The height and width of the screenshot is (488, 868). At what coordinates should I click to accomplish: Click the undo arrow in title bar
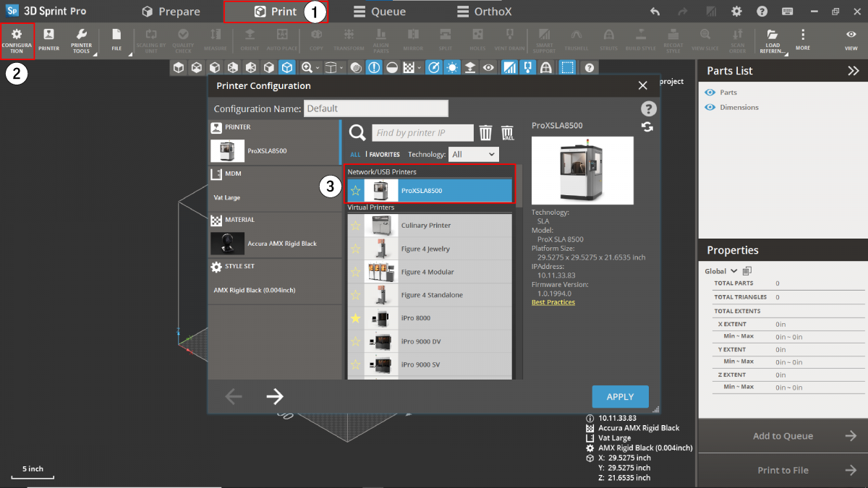(655, 12)
